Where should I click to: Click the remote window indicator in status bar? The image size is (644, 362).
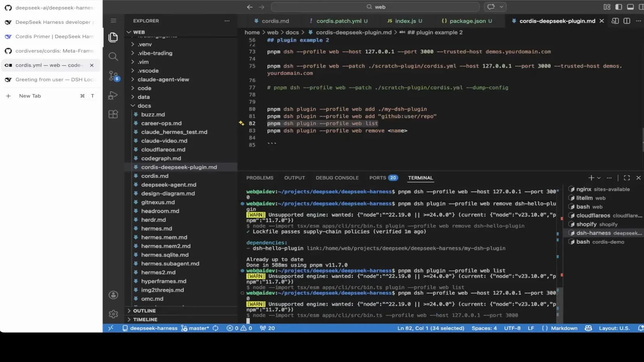tap(111, 328)
